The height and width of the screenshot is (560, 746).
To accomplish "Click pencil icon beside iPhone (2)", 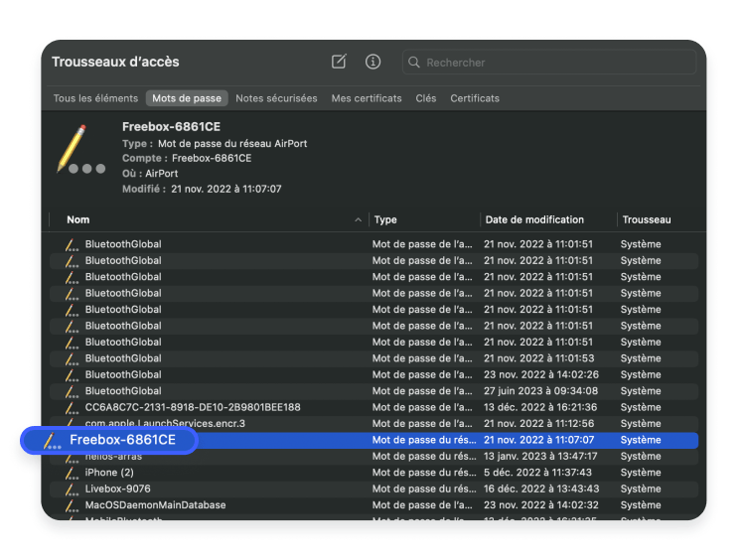I will coord(72,473).
